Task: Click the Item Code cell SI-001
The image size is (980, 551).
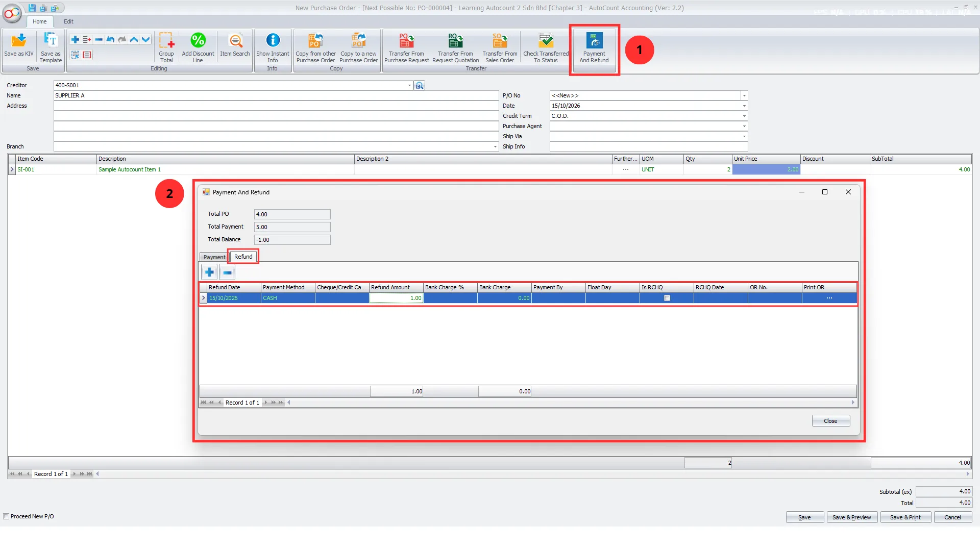Action: (56, 169)
